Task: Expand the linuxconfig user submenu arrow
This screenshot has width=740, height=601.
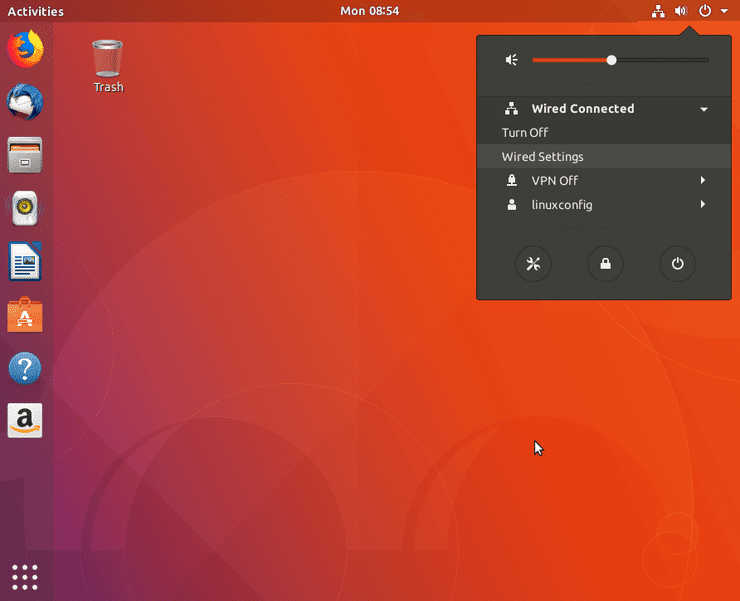Action: pyautogui.click(x=703, y=204)
